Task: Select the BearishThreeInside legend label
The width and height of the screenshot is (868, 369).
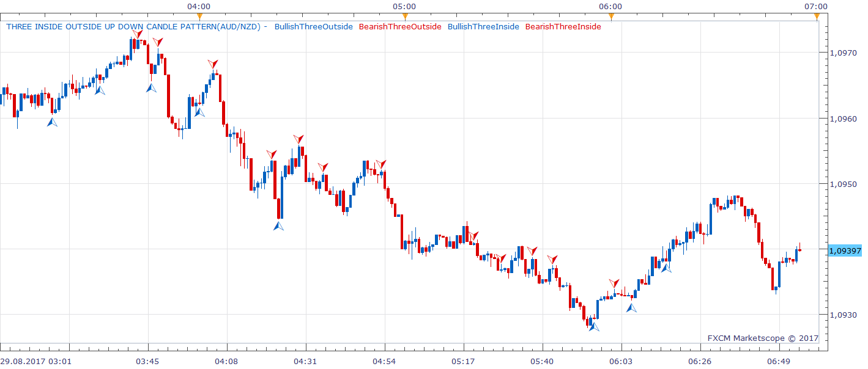Action: click(x=563, y=27)
